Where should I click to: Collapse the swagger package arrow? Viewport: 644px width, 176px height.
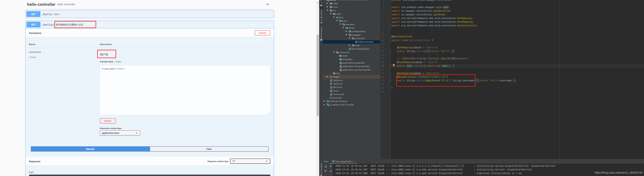346,35
